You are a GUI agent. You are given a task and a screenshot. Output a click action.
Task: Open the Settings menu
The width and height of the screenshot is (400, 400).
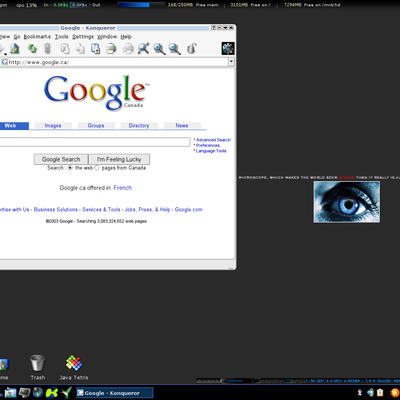tap(83, 37)
